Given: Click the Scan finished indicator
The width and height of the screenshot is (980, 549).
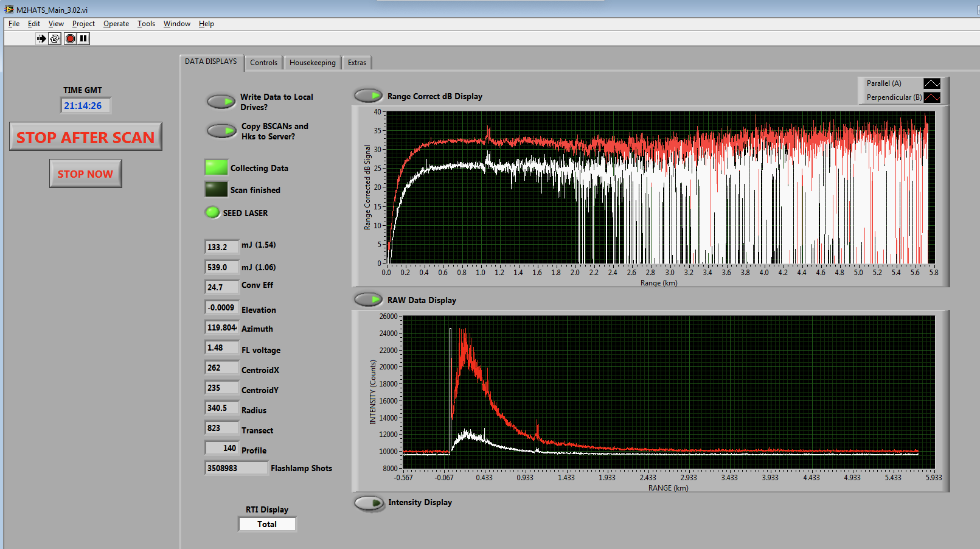Looking at the screenshot, I should [x=216, y=189].
